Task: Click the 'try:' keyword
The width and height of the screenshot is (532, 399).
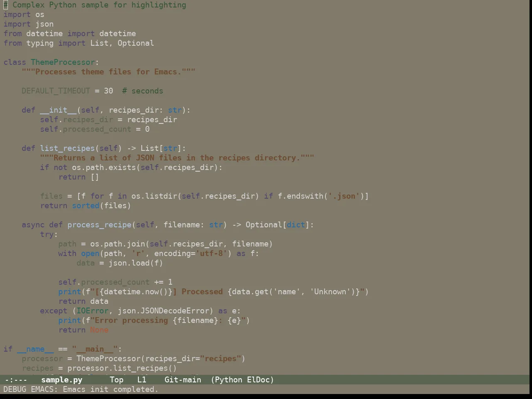Action: click(x=49, y=234)
